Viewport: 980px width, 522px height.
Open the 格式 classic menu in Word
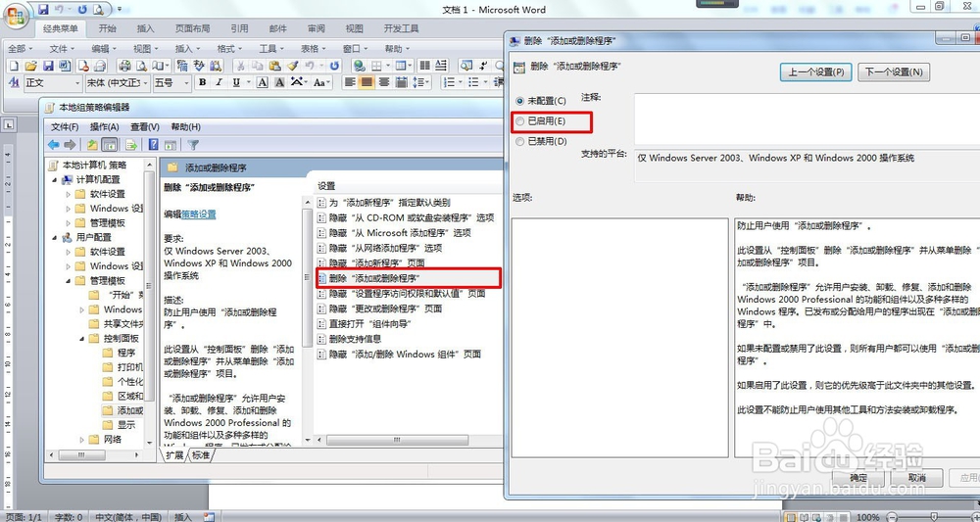228,49
